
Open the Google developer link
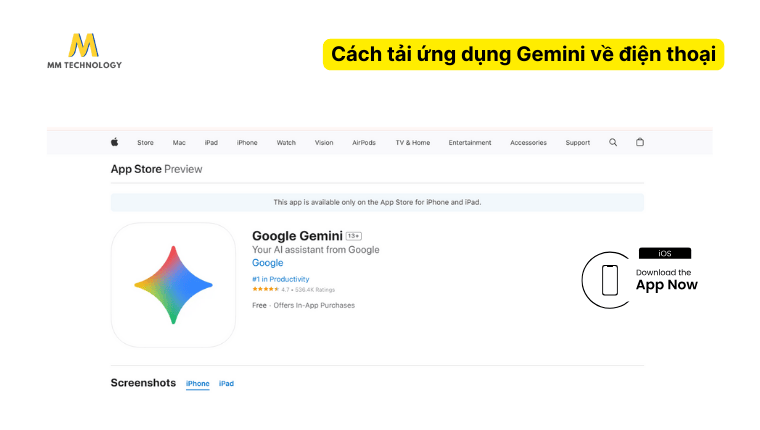point(268,263)
